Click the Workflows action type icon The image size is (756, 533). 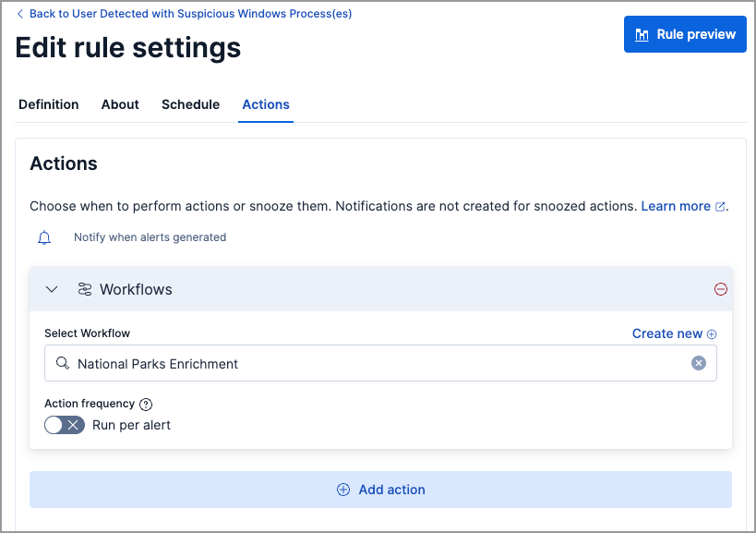(86, 289)
